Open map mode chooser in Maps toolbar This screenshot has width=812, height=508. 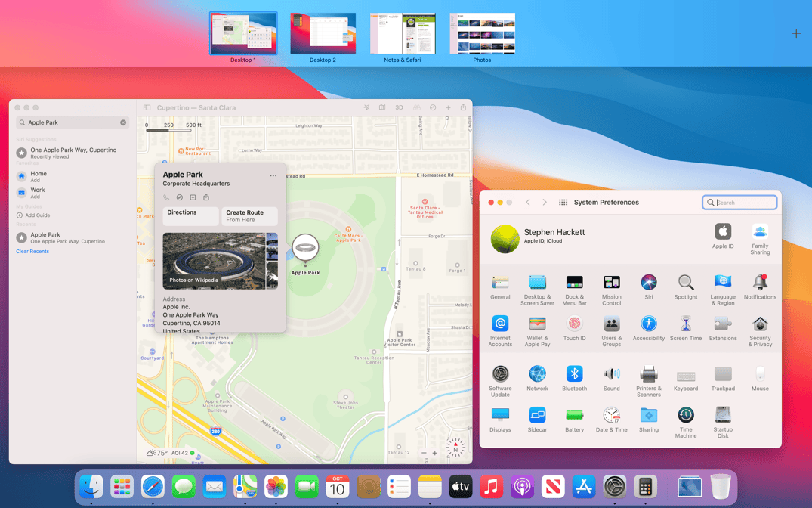point(382,108)
